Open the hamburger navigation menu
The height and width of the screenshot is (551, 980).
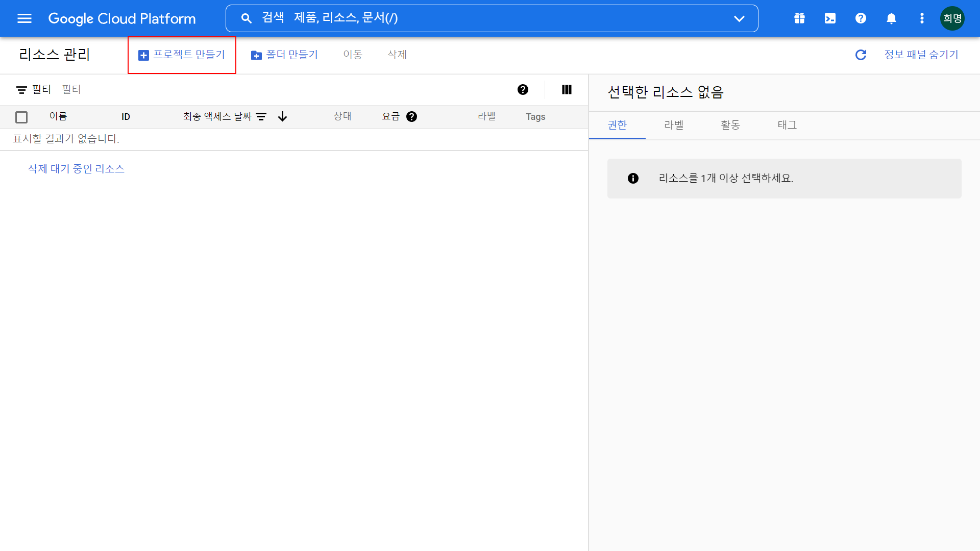24,18
